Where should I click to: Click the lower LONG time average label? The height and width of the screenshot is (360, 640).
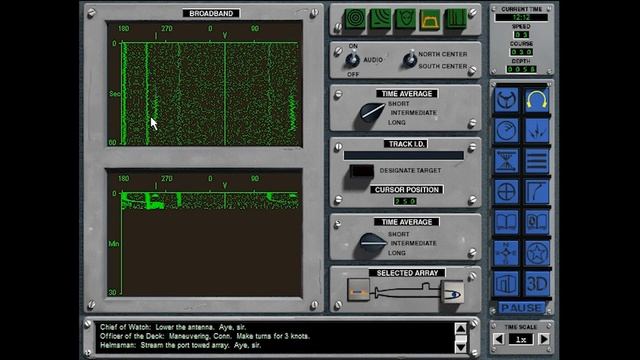pos(397,253)
